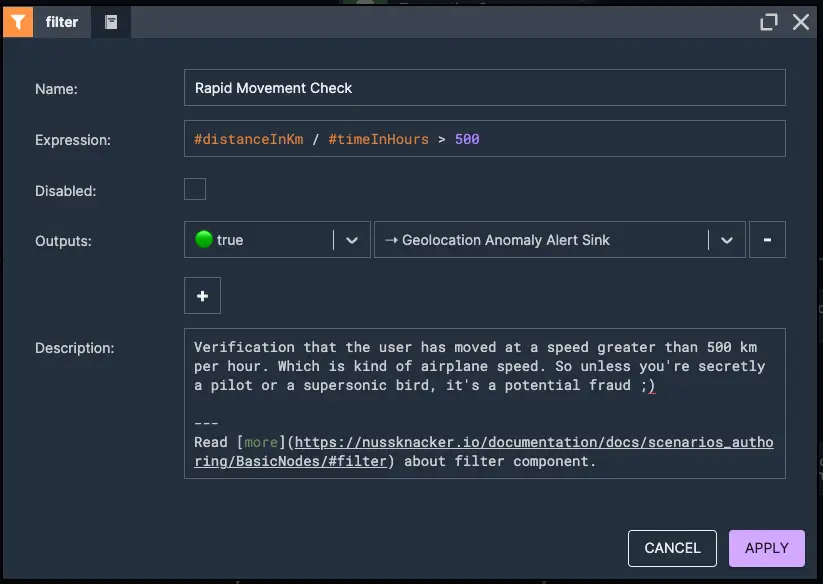Remove output row with minus button

click(767, 240)
